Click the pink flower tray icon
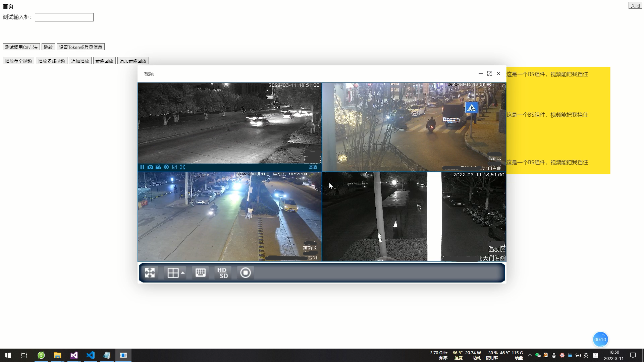 562,355
